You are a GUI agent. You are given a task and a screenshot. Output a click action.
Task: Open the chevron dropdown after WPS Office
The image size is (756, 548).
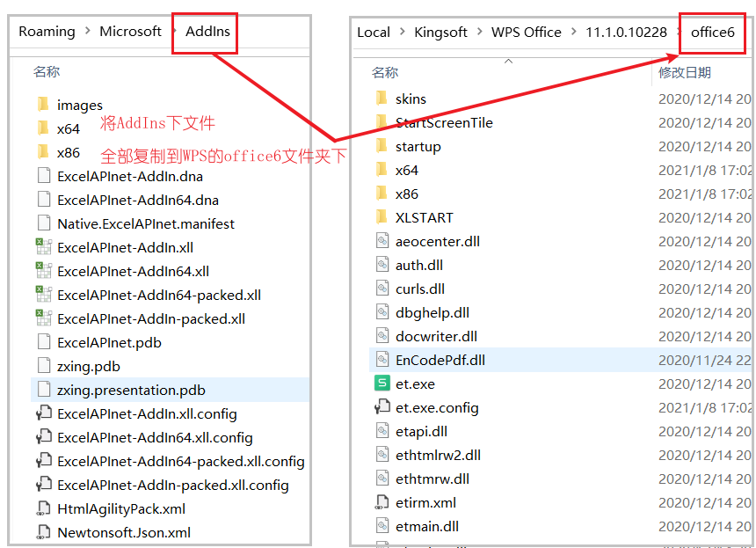point(573,33)
